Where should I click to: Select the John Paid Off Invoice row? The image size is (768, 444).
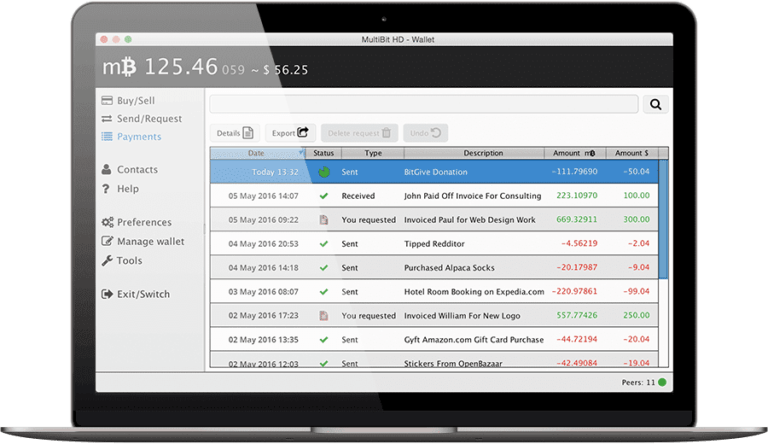(434, 196)
